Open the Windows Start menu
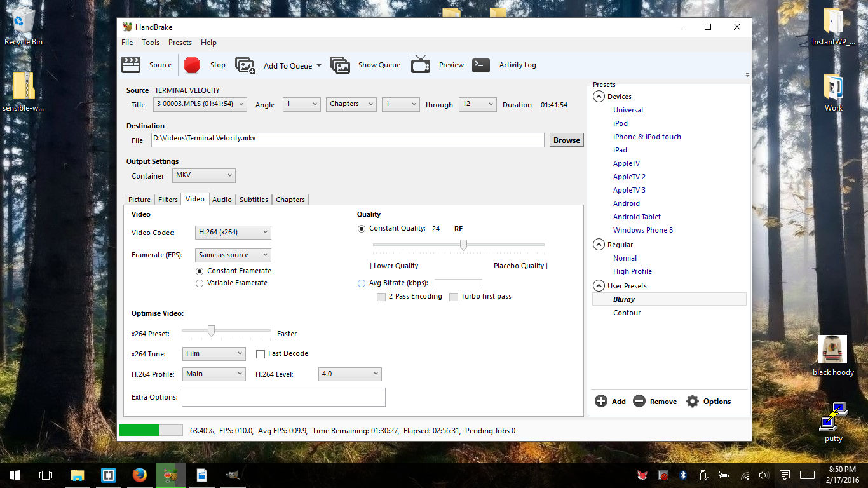 coord(15,475)
